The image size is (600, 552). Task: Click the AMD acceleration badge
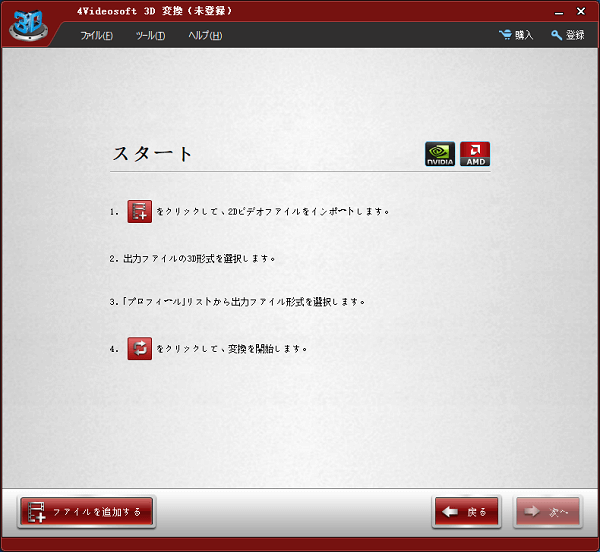pyautogui.click(x=475, y=154)
